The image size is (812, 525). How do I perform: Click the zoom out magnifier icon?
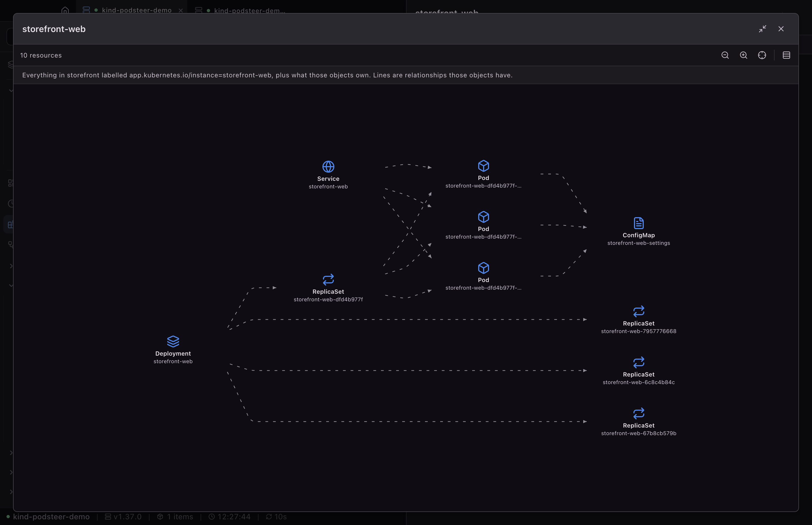click(725, 55)
